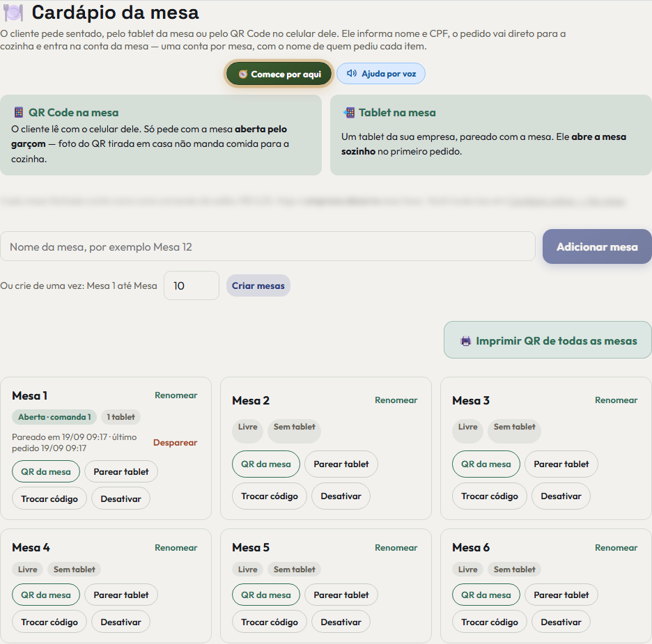Click Trocar código on Mesa 4
The image size is (652, 644).
click(49, 622)
